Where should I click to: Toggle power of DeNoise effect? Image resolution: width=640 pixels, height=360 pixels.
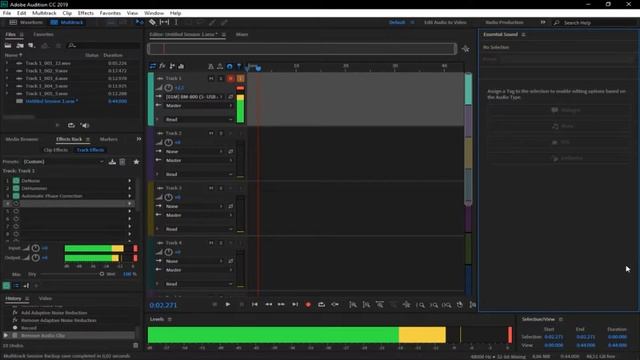coord(16,180)
